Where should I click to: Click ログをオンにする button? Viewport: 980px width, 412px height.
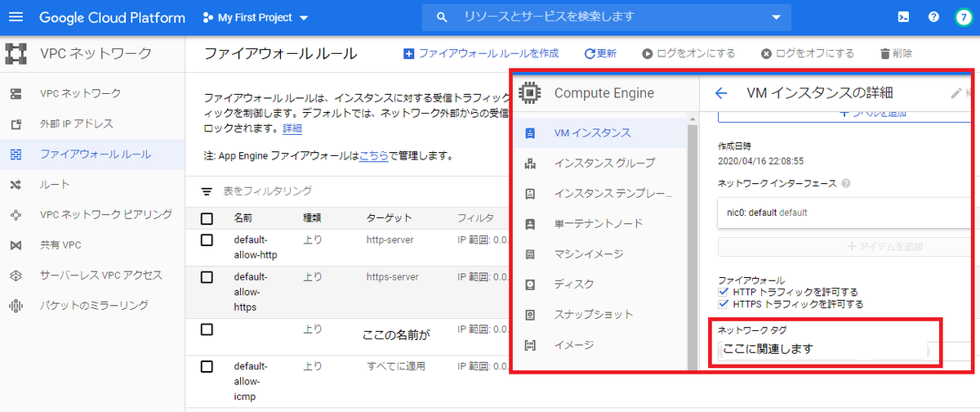pyautogui.click(x=688, y=53)
